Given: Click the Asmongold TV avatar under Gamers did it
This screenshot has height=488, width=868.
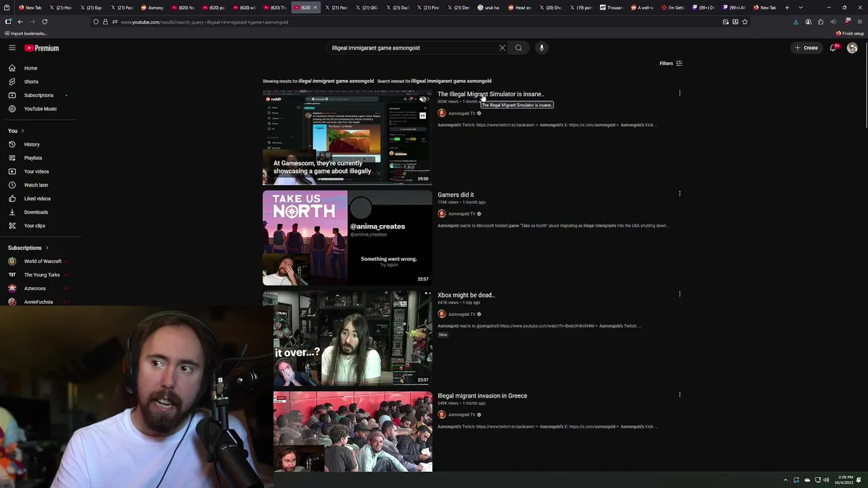Looking at the screenshot, I should coord(441,213).
